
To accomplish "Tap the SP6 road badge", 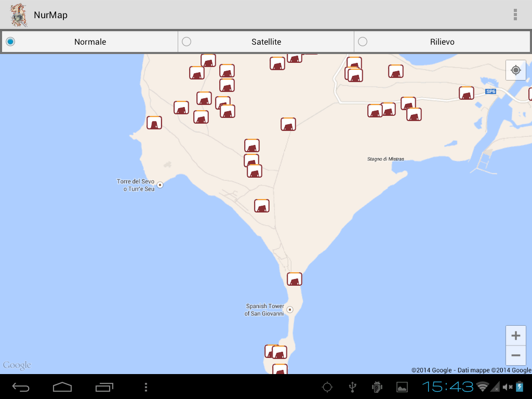I will coord(490,91).
